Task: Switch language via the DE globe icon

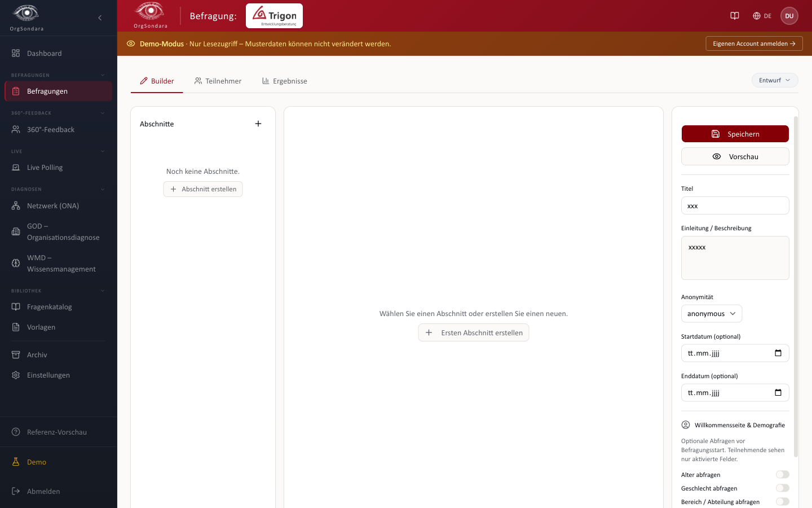Action: click(x=762, y=16)
